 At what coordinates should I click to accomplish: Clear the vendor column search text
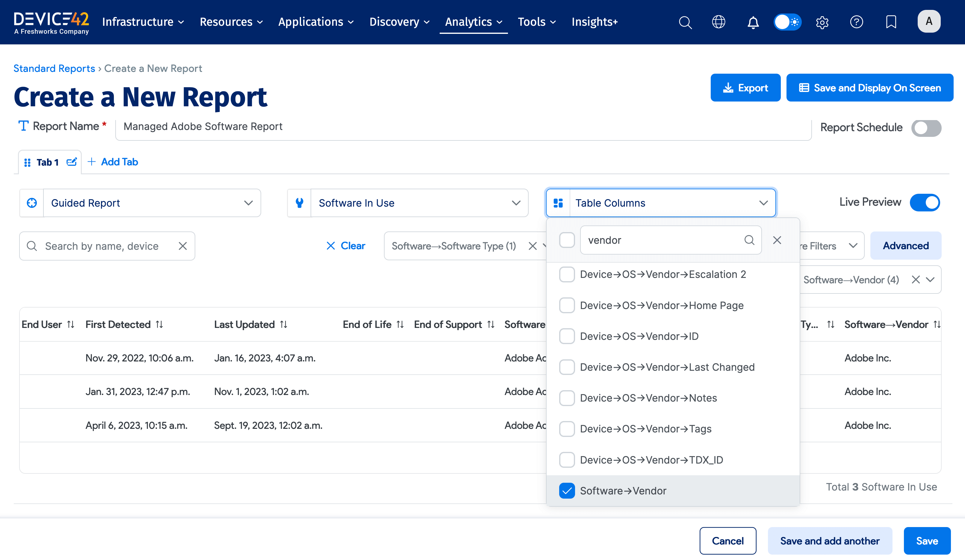point(777,240)
